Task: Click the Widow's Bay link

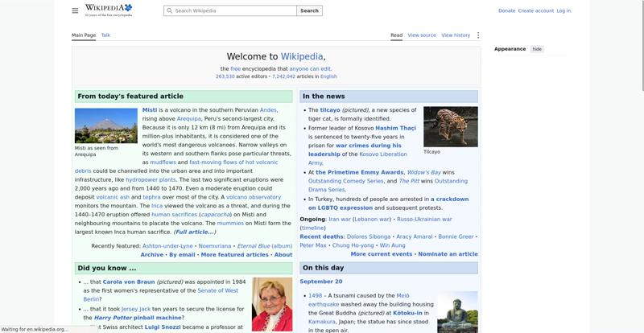Action: click(x=424, y=172)
